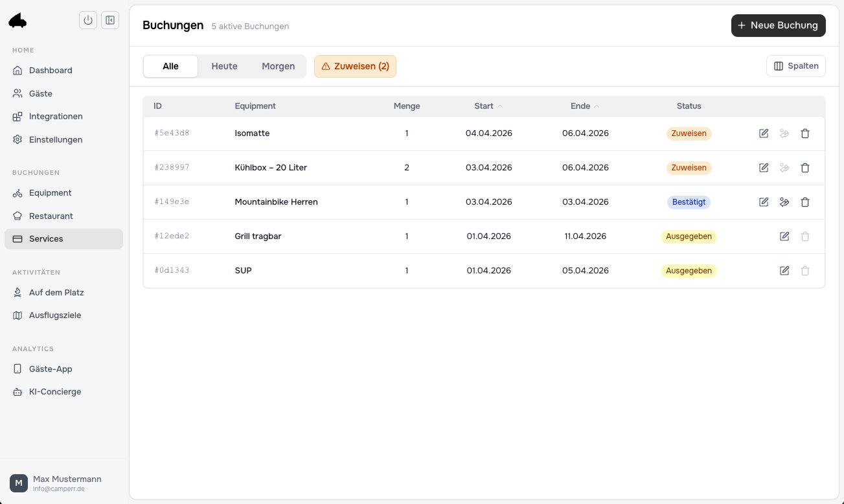
Task: Click the Zuweisen (2) filter button
Action: [x=355, y=66]
